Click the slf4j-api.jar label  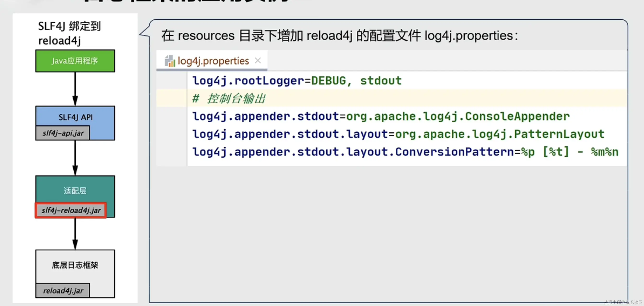(63, 133)
